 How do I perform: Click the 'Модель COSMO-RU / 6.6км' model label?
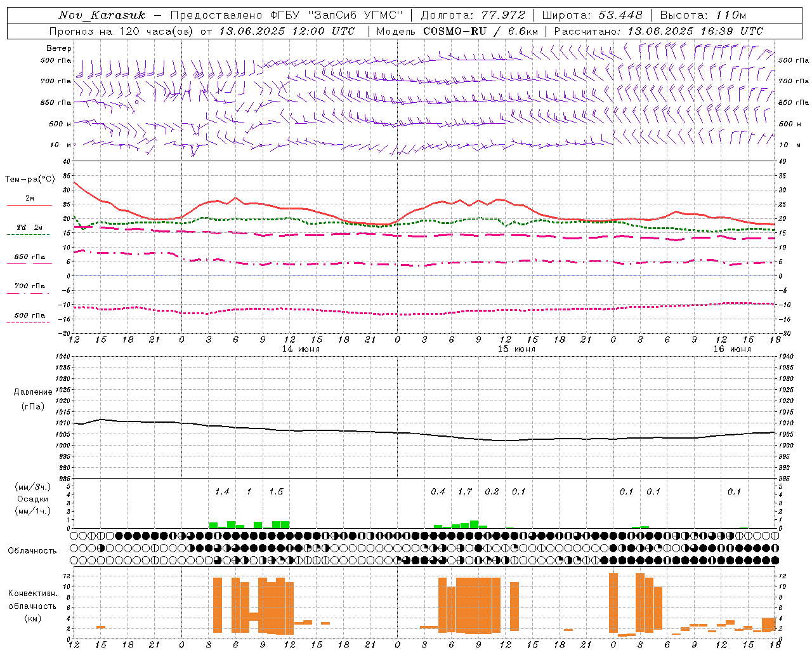click(x=457, y=31)
